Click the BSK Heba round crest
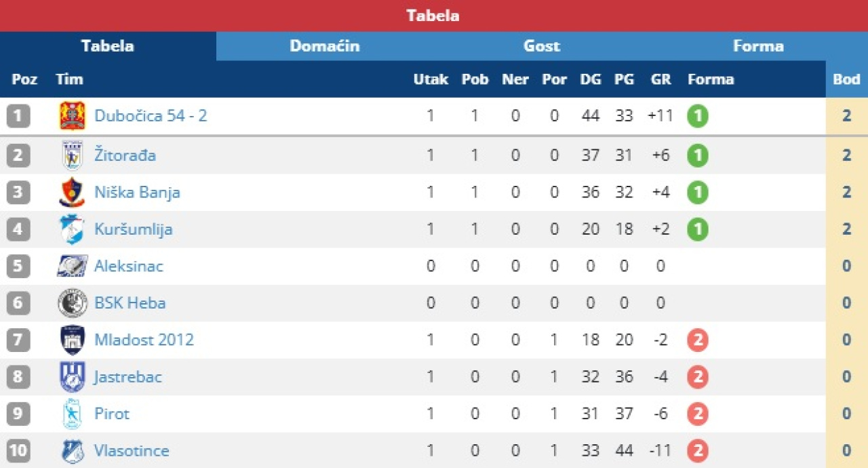Screen dimensions: 868x468 (72, 303)
